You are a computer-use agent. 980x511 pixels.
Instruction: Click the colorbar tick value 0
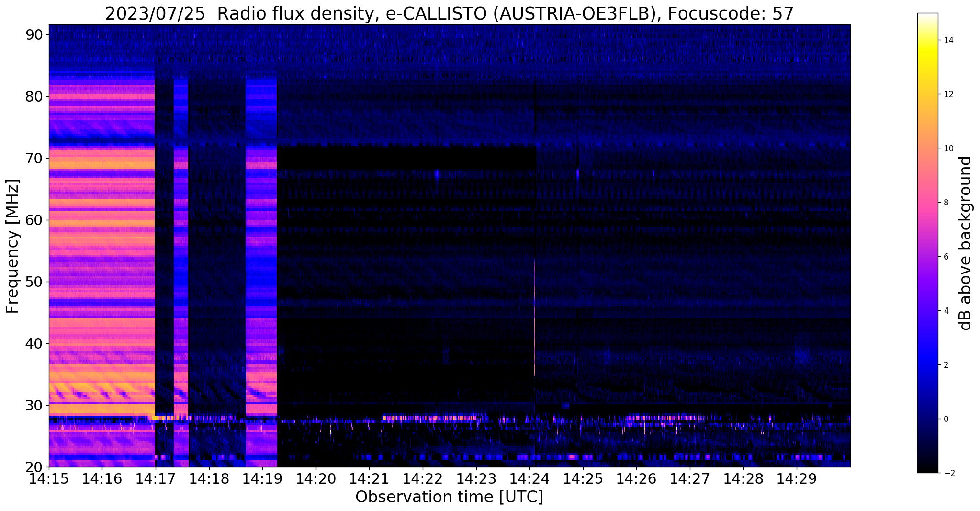click(946, 419)
